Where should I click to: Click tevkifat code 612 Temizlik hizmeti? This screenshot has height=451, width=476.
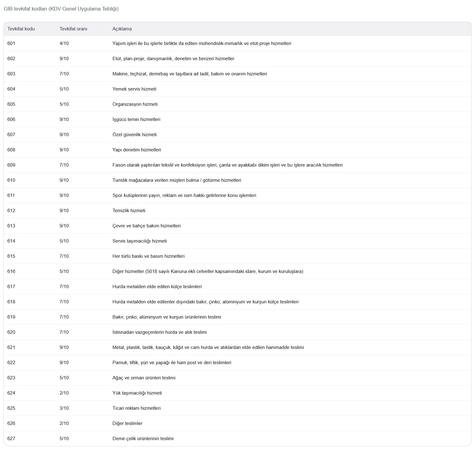238,211
